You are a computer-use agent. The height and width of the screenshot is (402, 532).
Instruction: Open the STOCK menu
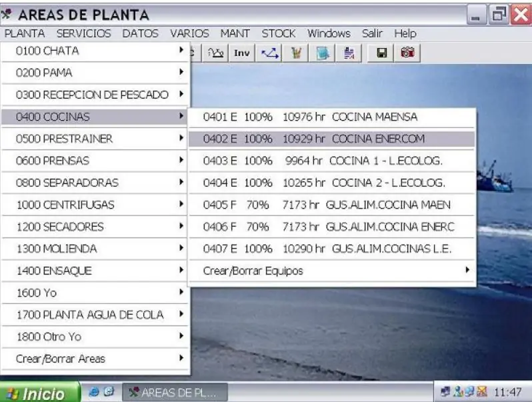[279, 33]
